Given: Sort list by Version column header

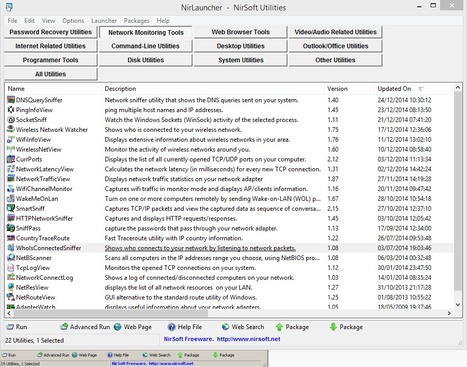Looking at the screenshot, I should pyautogui.click(x=350, y=89).
